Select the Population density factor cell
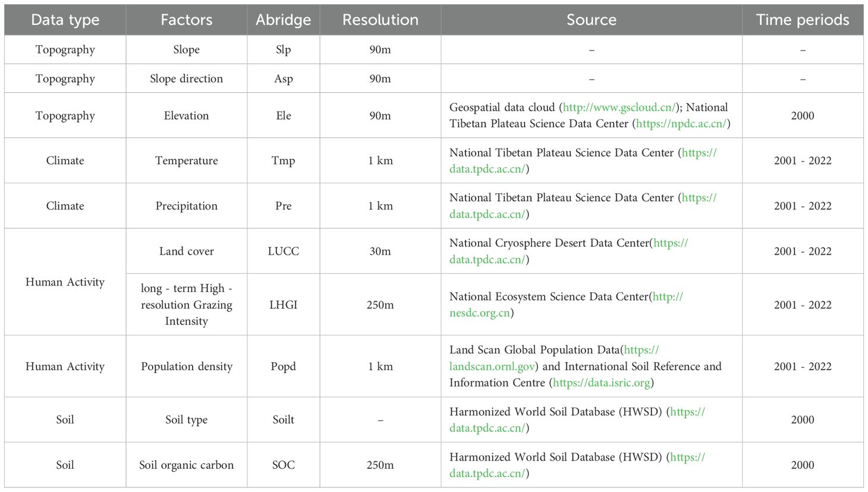The height and width of the screenshot is (492, 868). 186,366
